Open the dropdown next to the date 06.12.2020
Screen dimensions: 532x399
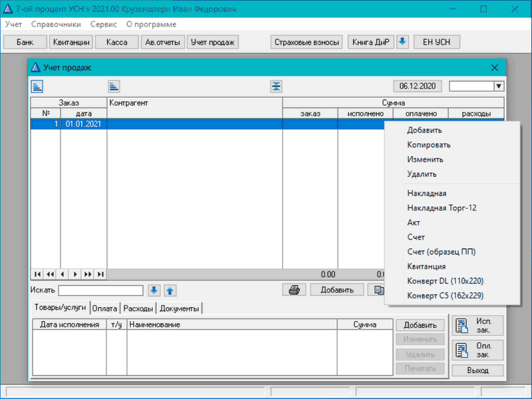(498, 86)
